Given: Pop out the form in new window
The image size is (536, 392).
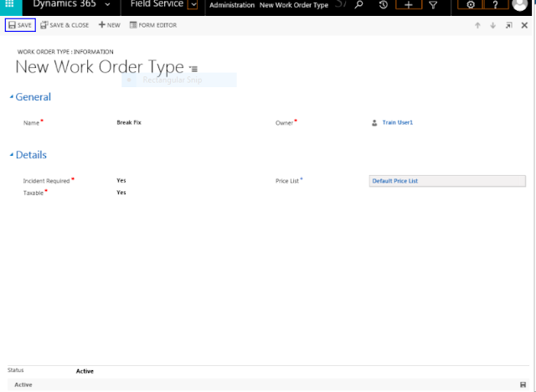Looking at the screenshot, I should pos(508,25).
